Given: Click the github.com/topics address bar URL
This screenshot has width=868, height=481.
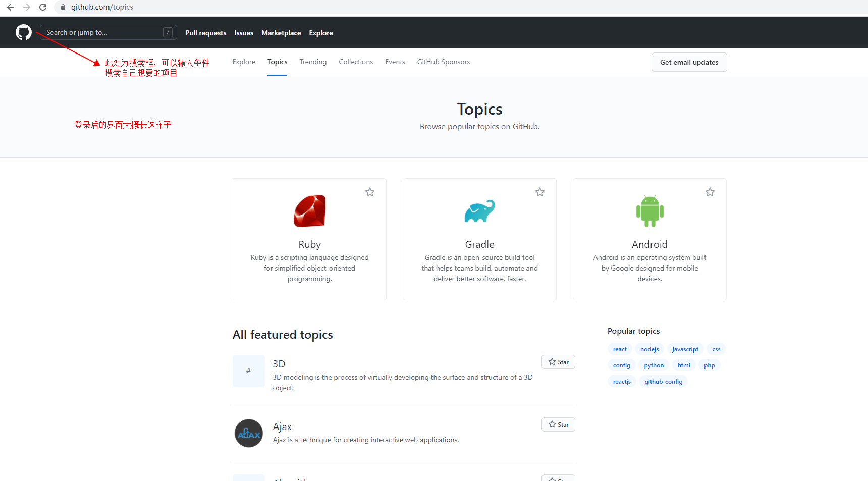Looking at the screenshot, I should [x=102, y=7].
